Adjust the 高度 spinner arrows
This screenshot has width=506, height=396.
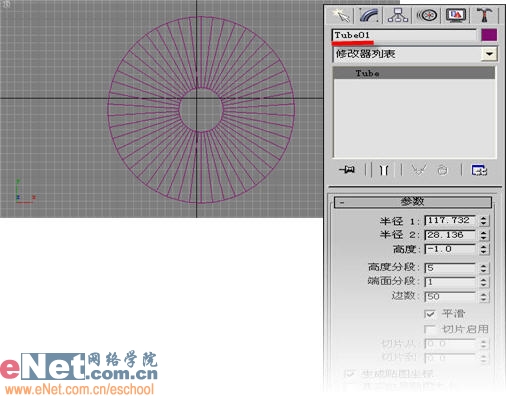pyautogui.click(x=483, y=249)
